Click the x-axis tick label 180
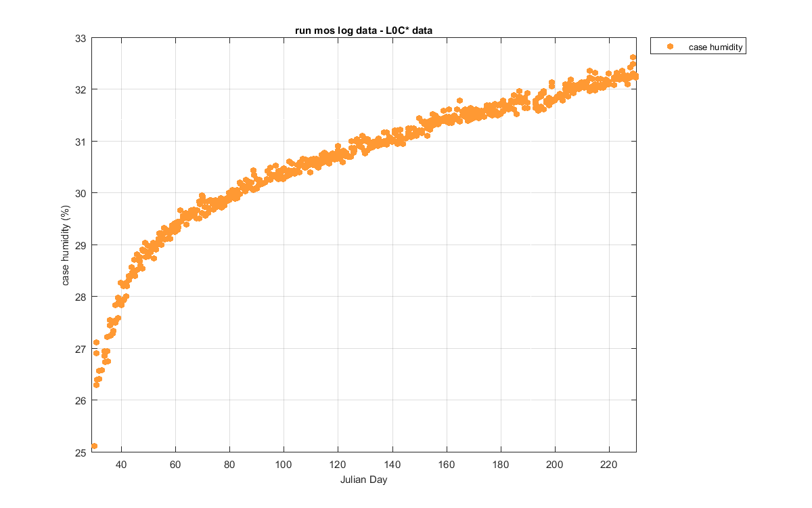Viewport: 812px width, 508px height. (501, 464)
